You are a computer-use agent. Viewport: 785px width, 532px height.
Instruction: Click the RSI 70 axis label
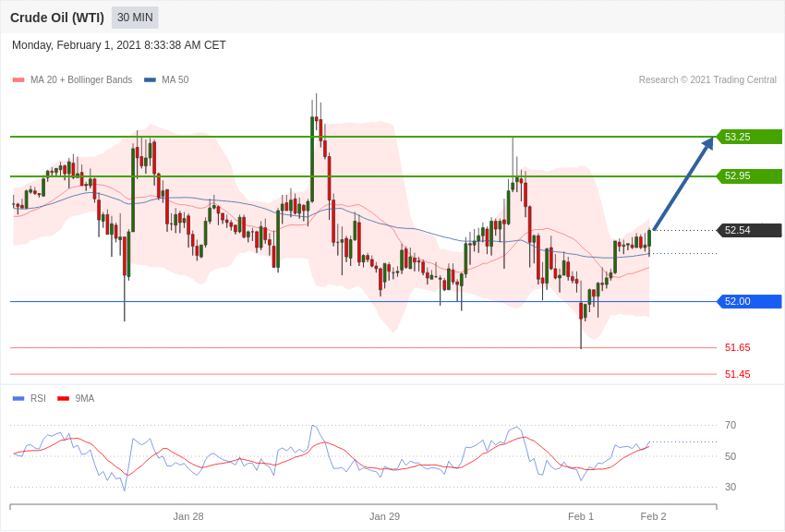pyautogui.click(x=731, y=425)
